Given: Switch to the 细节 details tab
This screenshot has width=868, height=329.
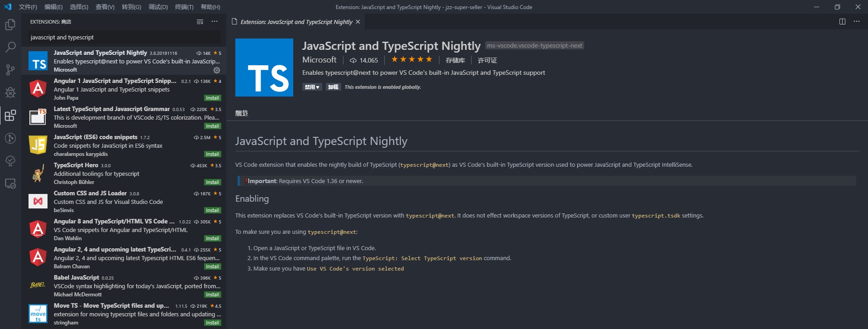Looking at the screenshot, I should point(242,113).
